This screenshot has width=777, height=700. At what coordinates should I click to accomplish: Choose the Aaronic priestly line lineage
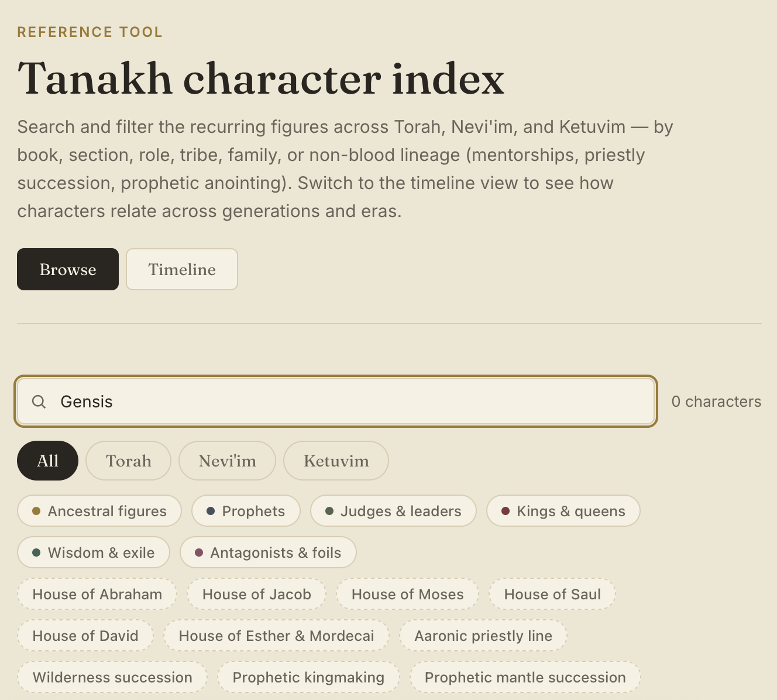tap(483, 636)
